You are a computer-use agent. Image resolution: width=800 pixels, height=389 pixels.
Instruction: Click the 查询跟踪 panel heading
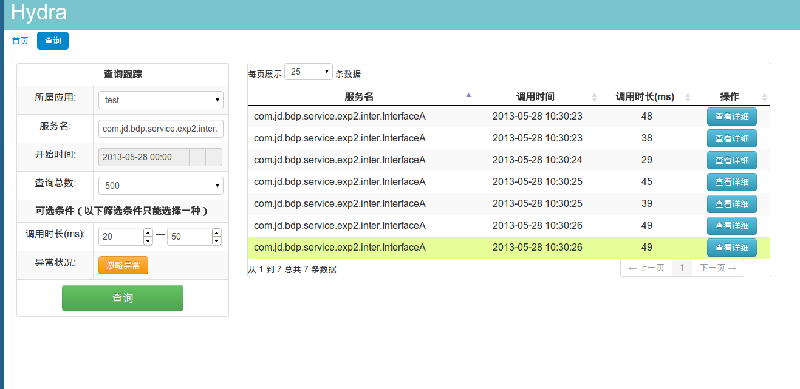click(122, 75)
